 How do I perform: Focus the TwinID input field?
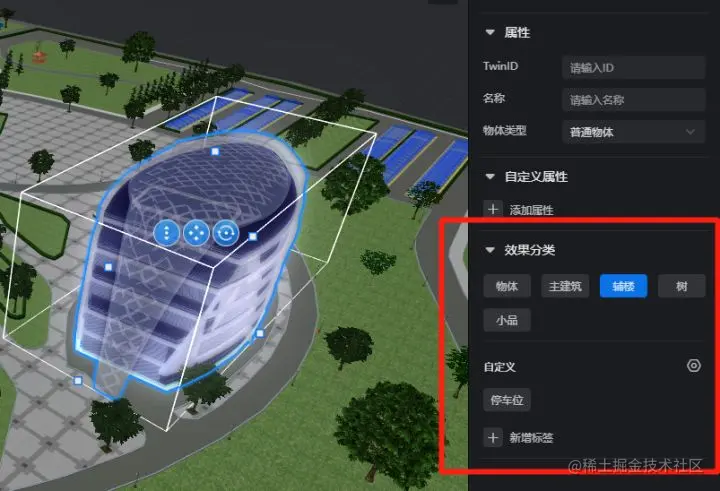pyautogui.click(x=634, y=68)
